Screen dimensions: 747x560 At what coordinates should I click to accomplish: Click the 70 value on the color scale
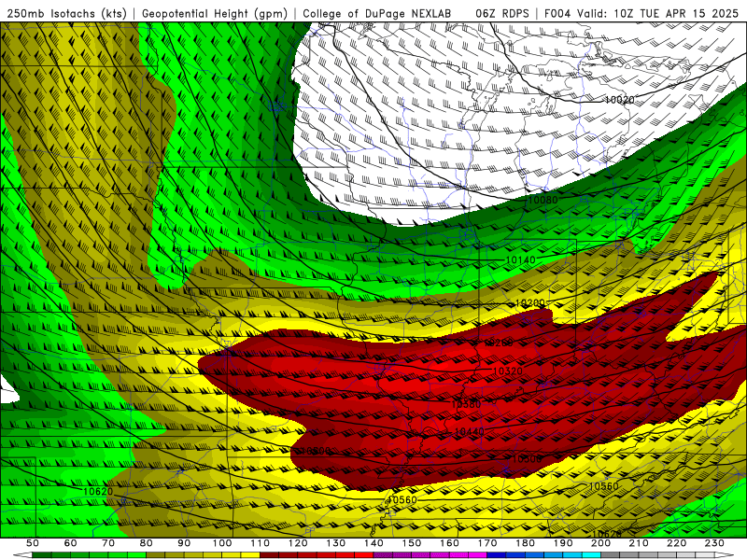coord(108,543)
